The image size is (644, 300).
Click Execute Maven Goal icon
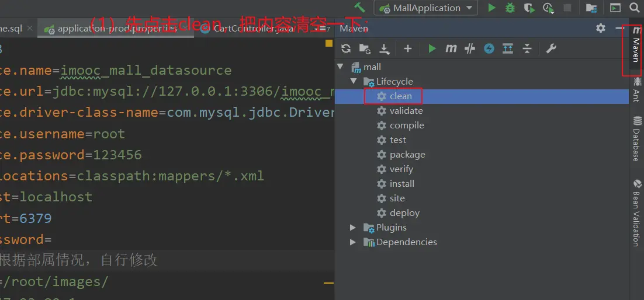[451, 48]
